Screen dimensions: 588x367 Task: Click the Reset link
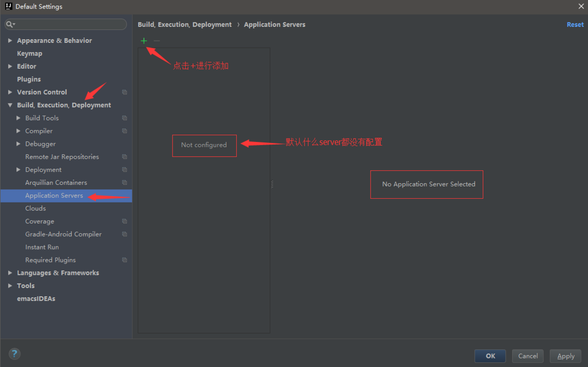click(575, 25)
